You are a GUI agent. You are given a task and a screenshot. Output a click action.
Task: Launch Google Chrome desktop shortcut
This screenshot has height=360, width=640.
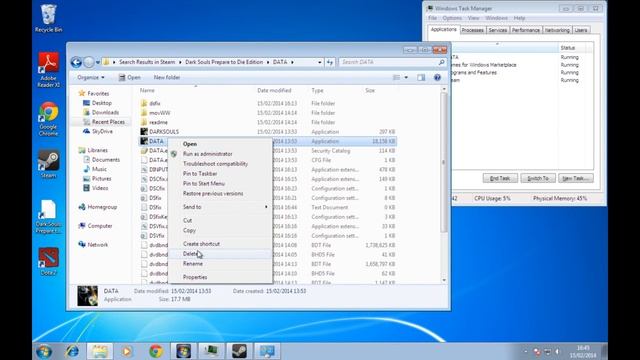click(49, 119)
